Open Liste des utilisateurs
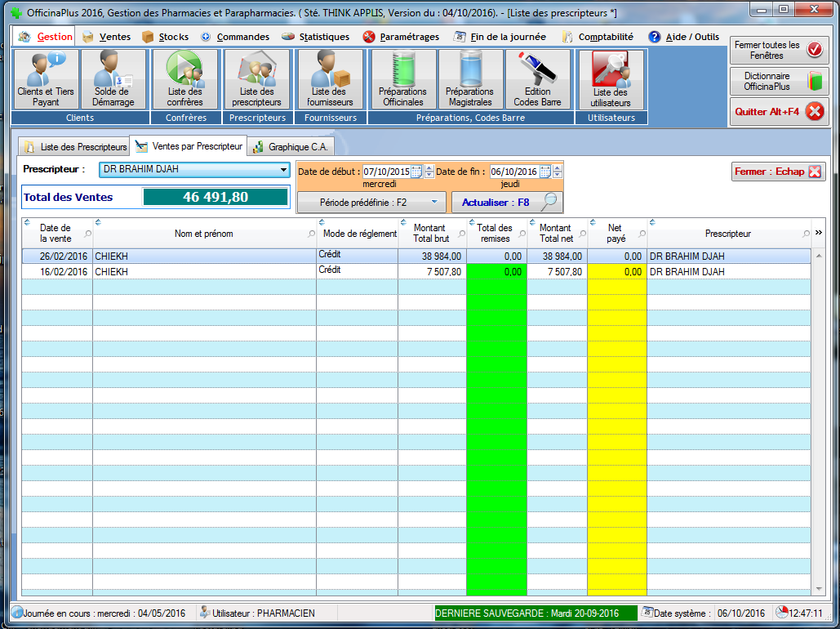 point(611,79)
